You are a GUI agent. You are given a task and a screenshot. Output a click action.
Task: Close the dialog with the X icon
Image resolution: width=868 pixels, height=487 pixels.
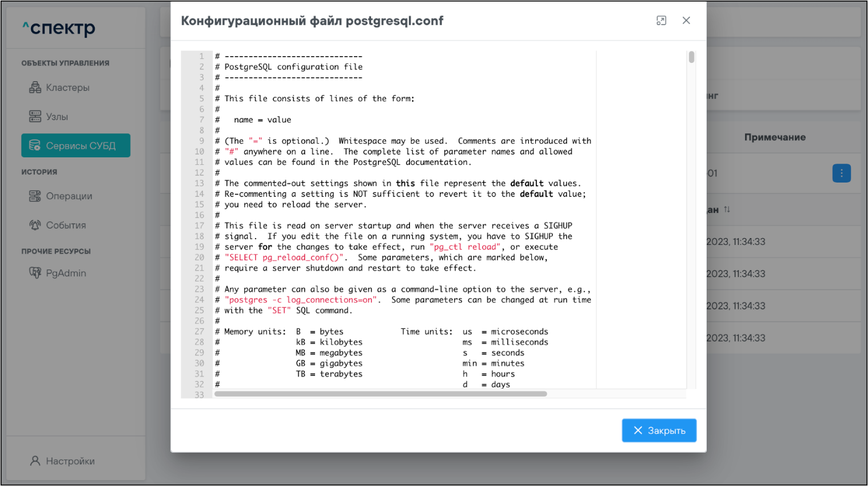[686, 21]
